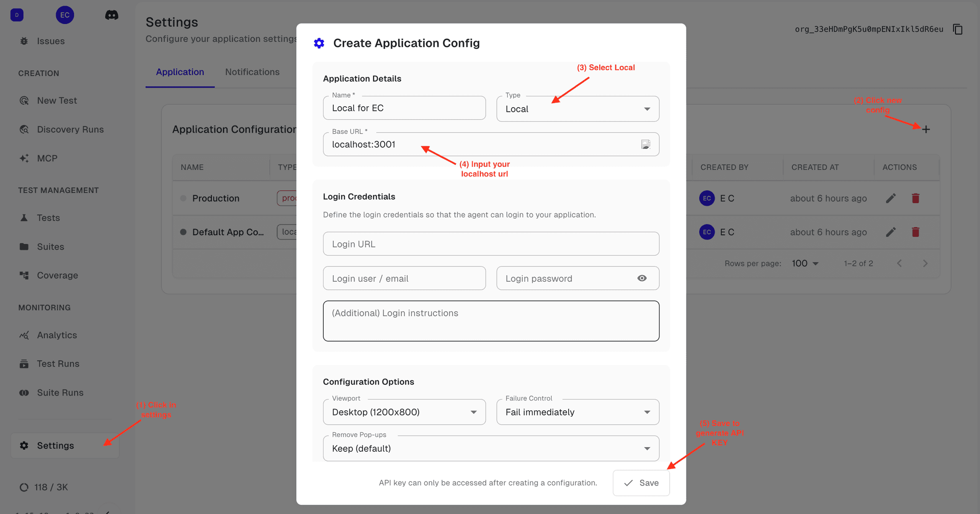Viewport: 980px width, 514px height.
Task: Expand the Failure Control dropdown
Action: (577, 412)
